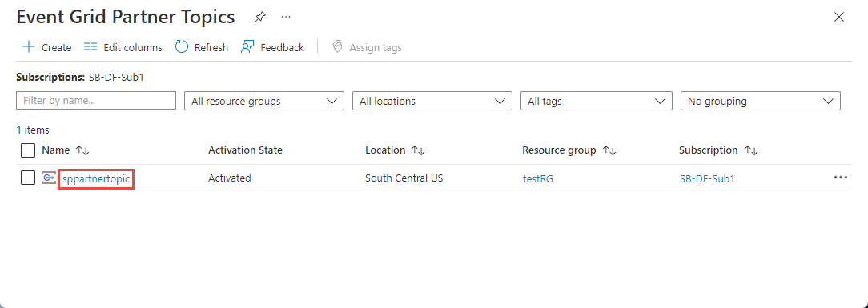868x308 pixels.
Task: Sort by the Name column arrows
Action: pos(82,150)
